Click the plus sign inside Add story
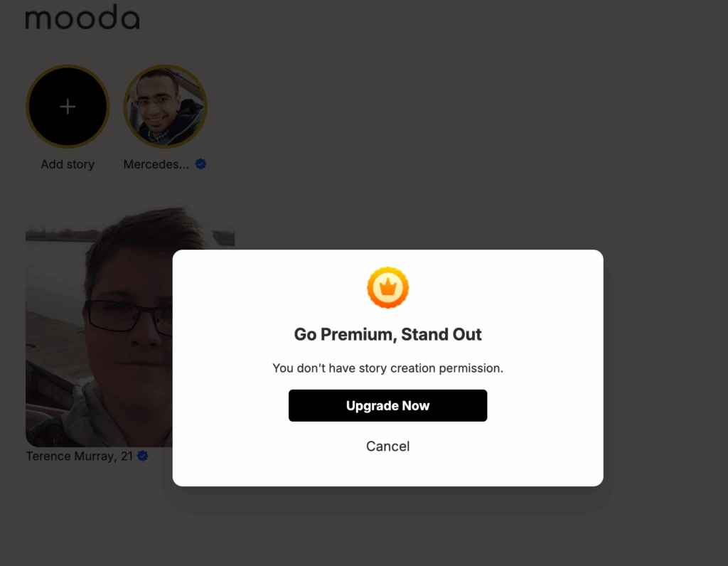The height and width of the screenshot is (566, 728). pyautogui.click(x=68, y=107)
